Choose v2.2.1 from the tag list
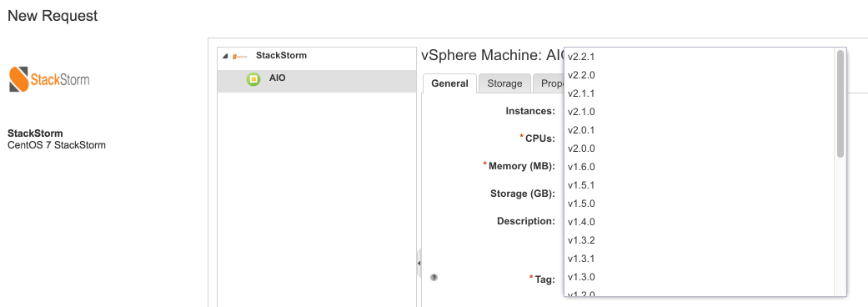This screenshot has height=307, width=868. point(700,57)
